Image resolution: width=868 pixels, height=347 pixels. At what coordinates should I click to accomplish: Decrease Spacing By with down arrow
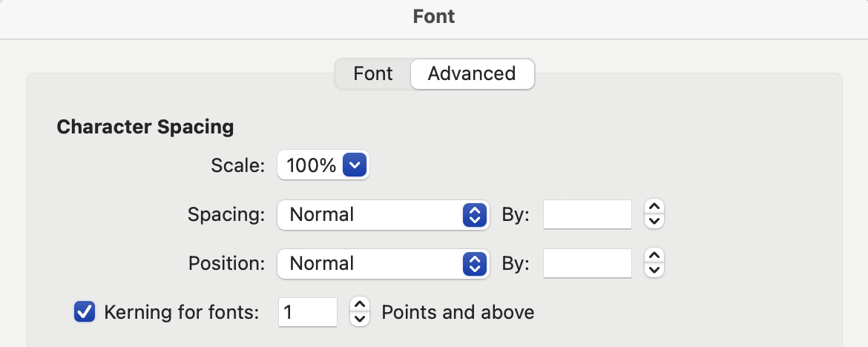(x=654, y=222)
